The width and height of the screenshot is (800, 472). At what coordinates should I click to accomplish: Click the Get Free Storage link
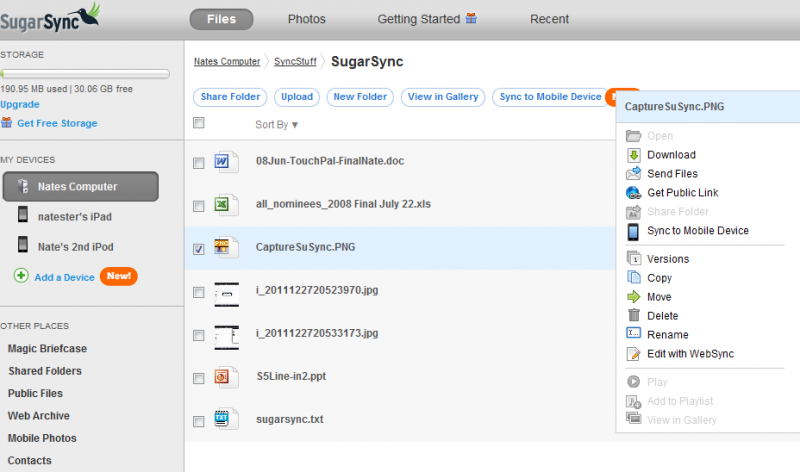click(x=57, y=123)
